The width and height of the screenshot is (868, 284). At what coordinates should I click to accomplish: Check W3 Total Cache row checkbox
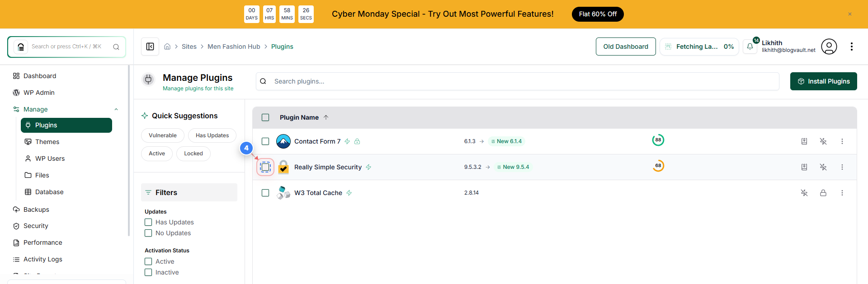(x=265, y=193)
